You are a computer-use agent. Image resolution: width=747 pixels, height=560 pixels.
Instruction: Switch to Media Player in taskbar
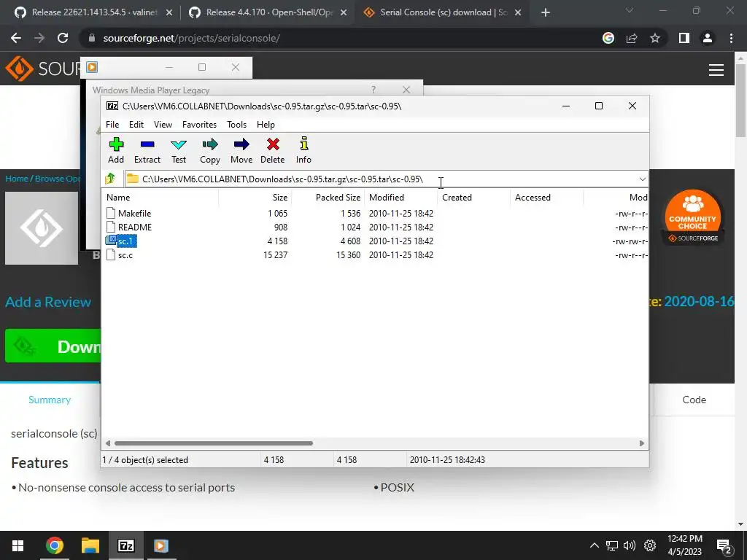161,545
